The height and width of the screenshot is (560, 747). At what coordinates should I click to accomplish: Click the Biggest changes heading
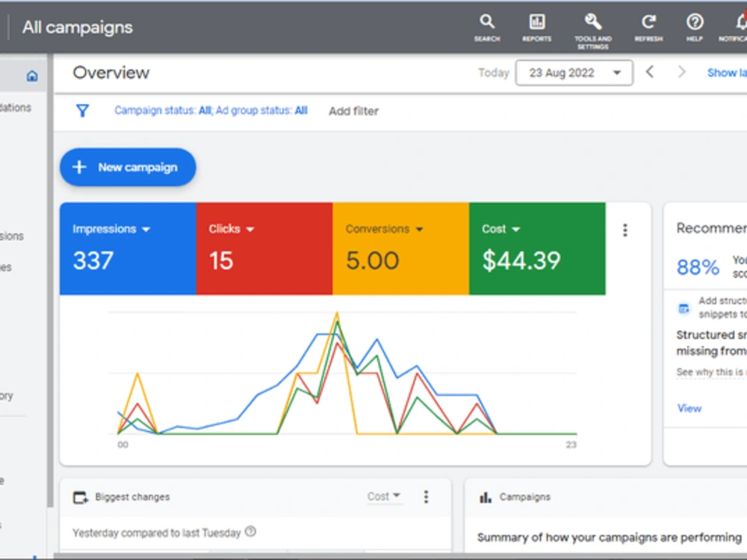pyautogui.click(x=132, y=497)
